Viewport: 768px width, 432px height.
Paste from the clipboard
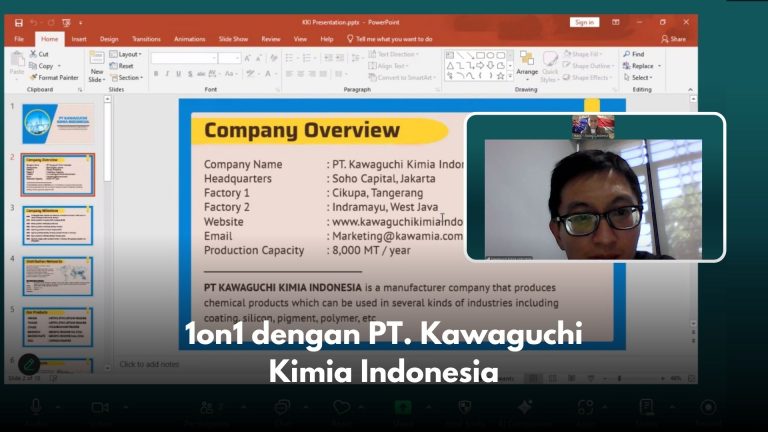point(17,64)
